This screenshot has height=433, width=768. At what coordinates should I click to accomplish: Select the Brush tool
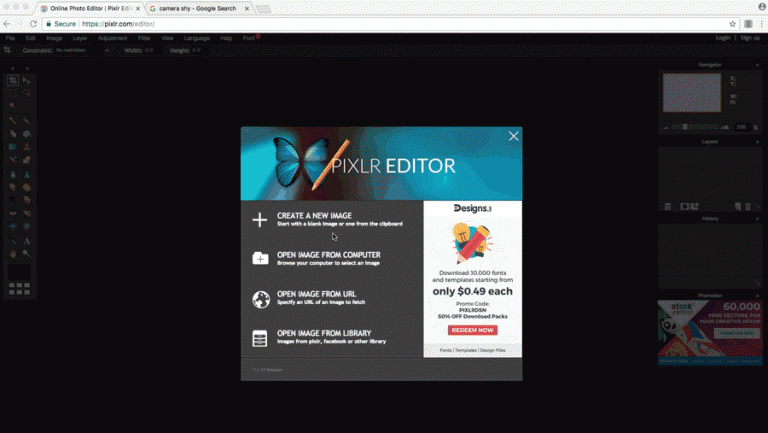26,120
